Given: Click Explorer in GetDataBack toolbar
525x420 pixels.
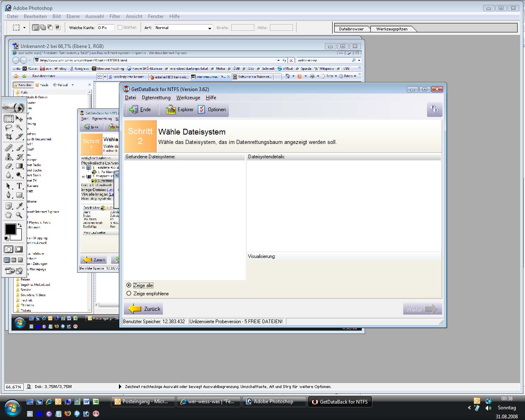Looking at the screenshot, I should click(x=180, y=110).
